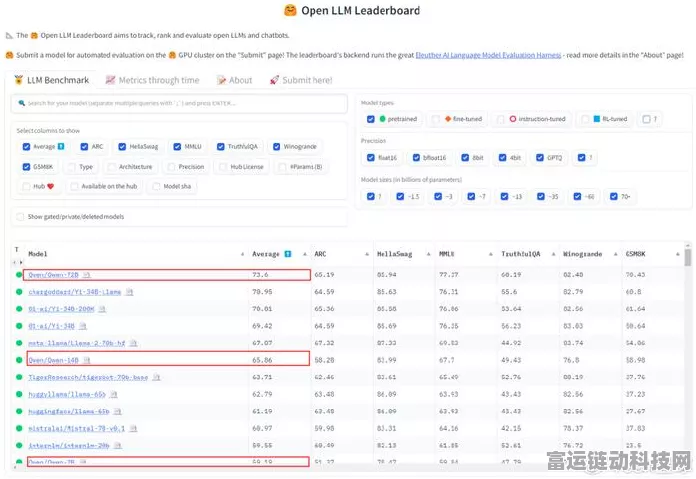
Task: Enable the instruction-tuned model type filter
Action: point(501,119)
